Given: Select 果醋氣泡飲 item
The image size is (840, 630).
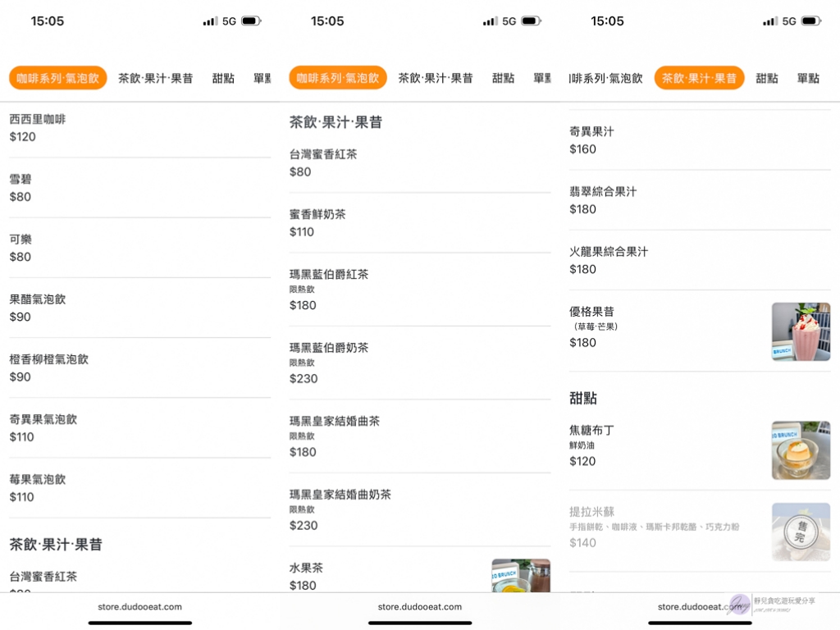Looking at the screenshot, I should [139, 308].
